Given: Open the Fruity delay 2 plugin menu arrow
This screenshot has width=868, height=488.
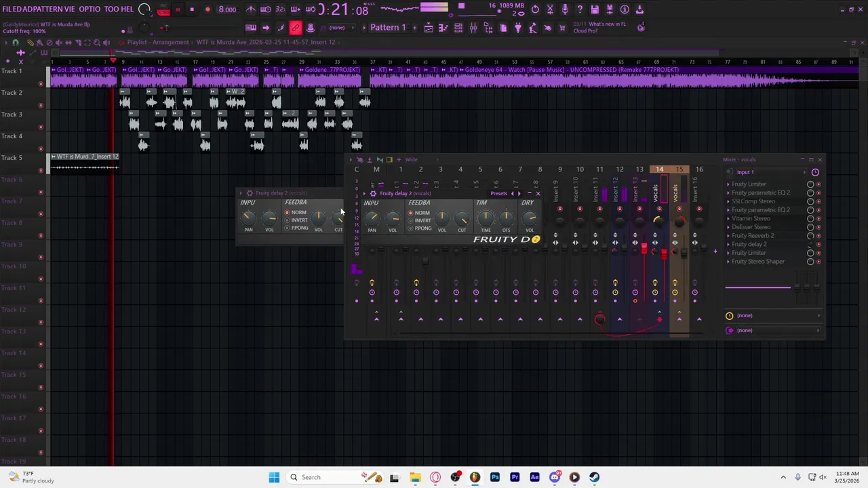Looking at the screenshot, I should (x=365, y=193).
